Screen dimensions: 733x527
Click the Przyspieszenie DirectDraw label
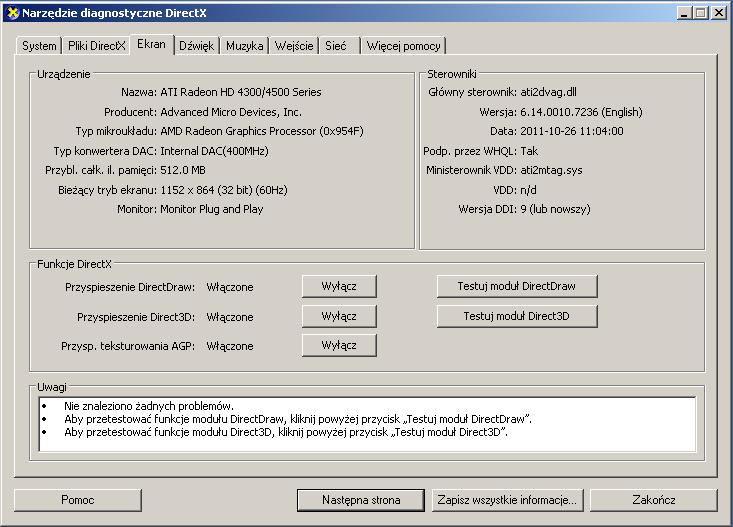pyautogui.click(x=130, y=287)
